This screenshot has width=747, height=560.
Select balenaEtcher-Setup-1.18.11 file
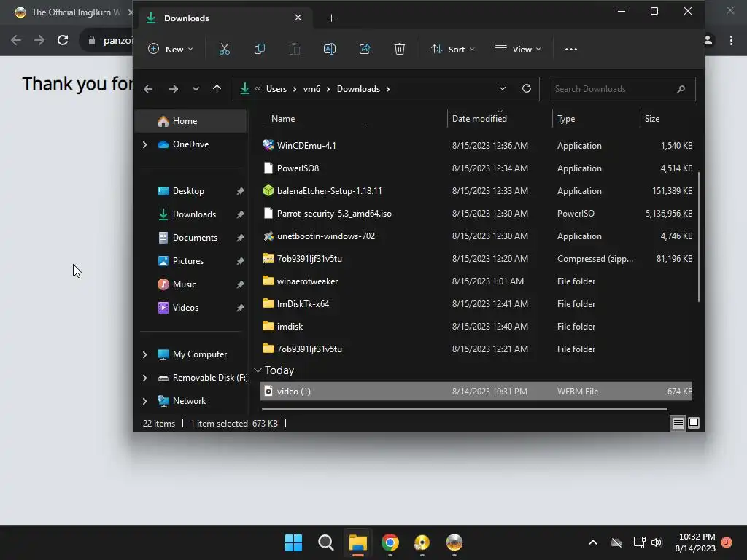[x=329, y=191]
